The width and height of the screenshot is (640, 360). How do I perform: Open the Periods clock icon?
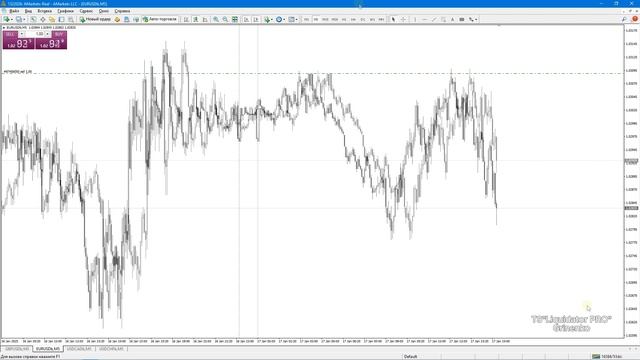point(279,19)
